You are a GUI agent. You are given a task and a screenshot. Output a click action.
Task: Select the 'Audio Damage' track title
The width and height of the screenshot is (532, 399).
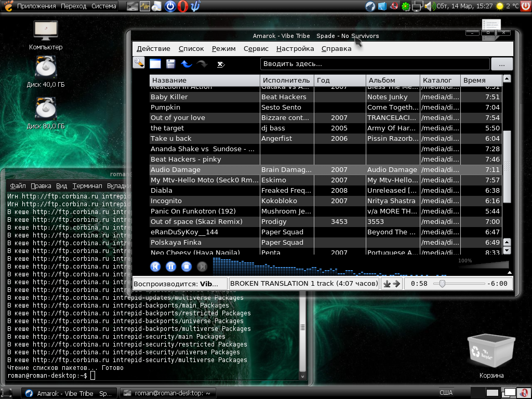[x=176, y=170]
